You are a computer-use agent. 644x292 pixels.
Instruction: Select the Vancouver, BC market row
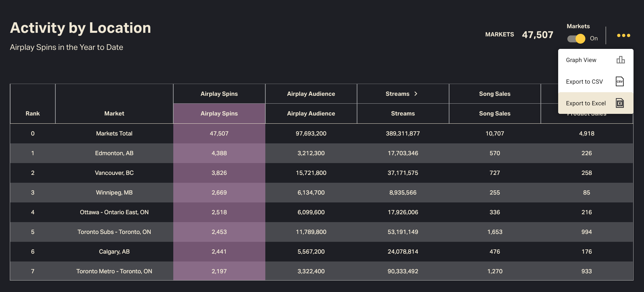click(114, 173)
